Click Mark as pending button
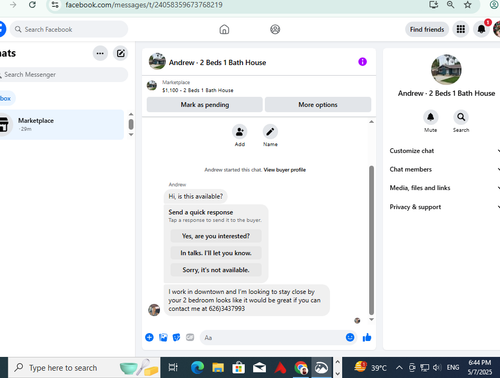 pos(205,105)
